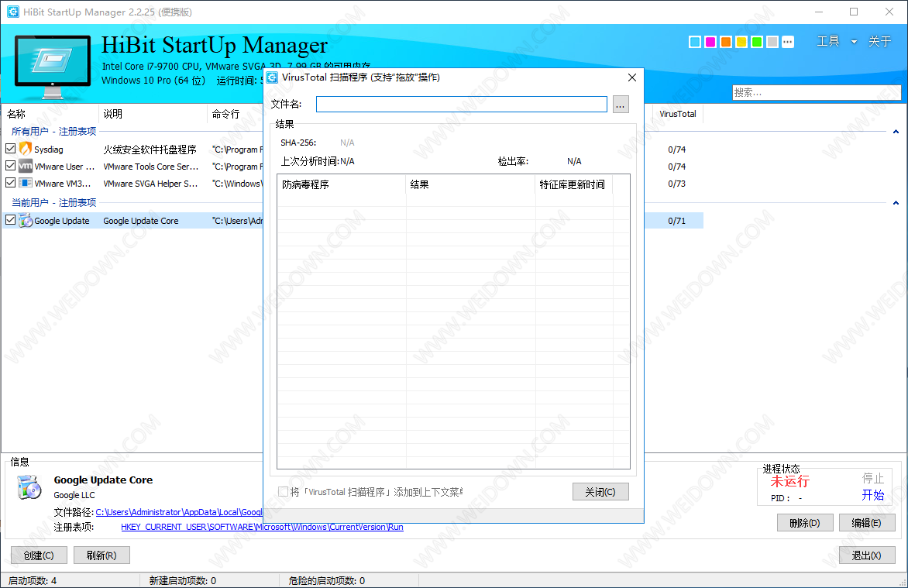Select the 火绒安全软件托盘程序 description cell

[x=150, y=150]
